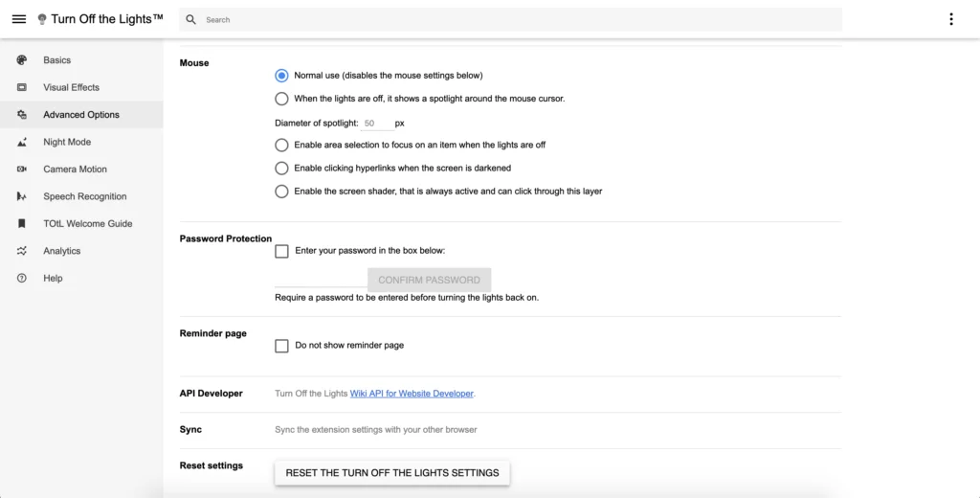980x498 pixels.
Task: Click the Night Mode sidebar icon
Action: pyautogui.click(x=22, y=142)
